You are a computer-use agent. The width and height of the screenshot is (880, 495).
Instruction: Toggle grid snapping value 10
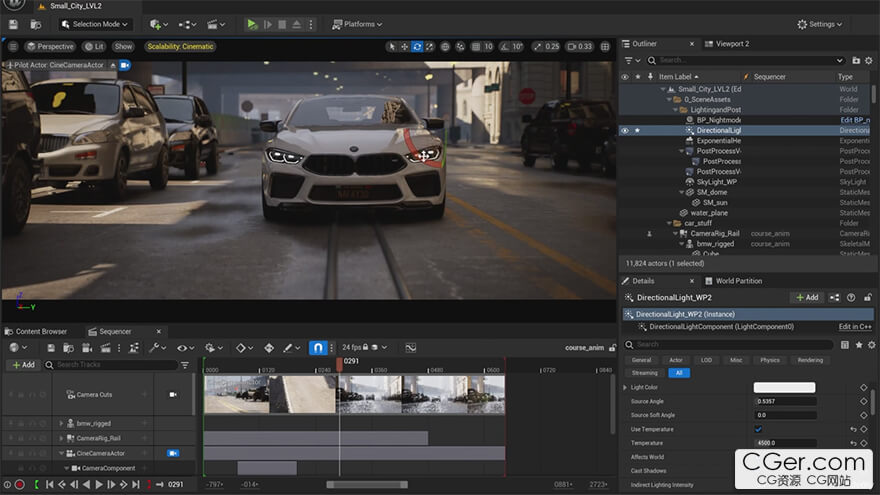pyautogui.click(x=483, y=47)
